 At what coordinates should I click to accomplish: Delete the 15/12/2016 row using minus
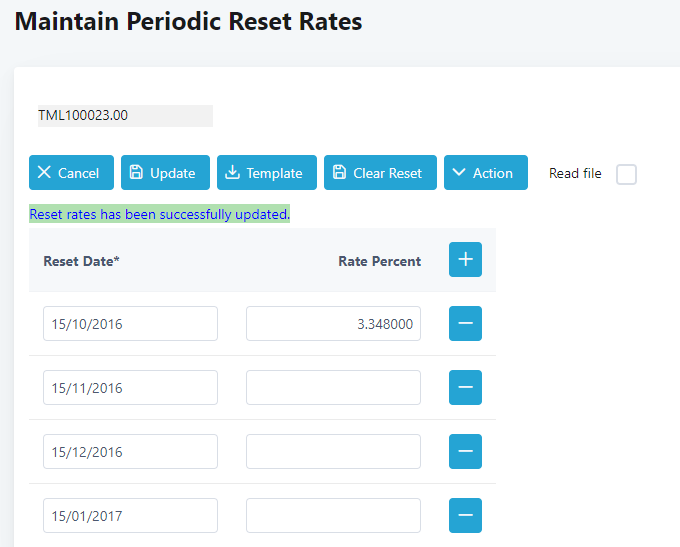click(465, 452)
